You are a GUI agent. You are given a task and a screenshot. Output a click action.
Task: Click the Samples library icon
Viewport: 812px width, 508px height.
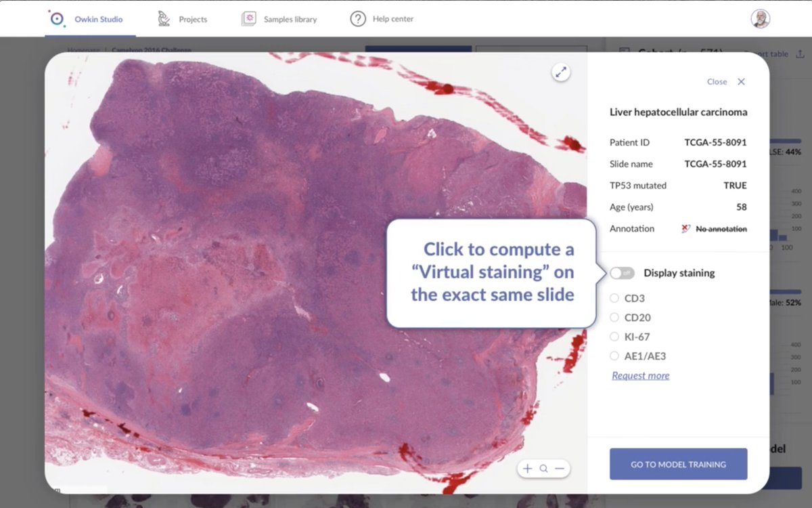pyautogui.click(x=249, y=19)
